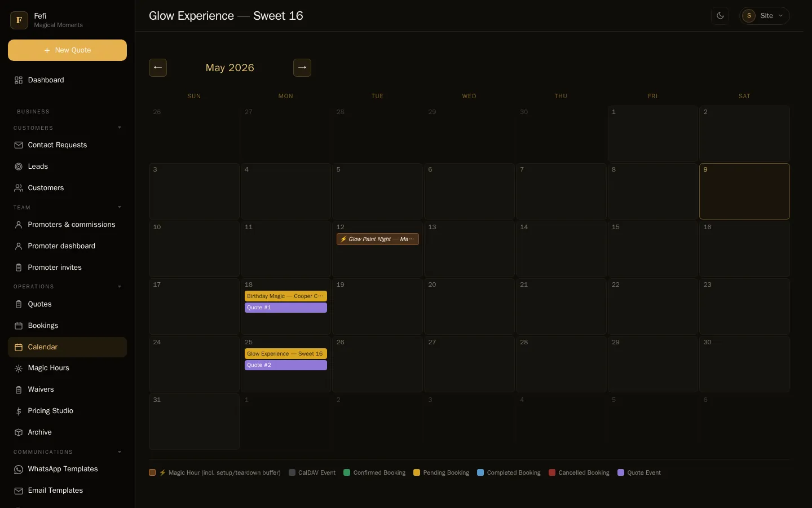The height and width of the screenshot is (508, 812).
Task: Collapse the Communications section
Action: click(x=120, y=452)
